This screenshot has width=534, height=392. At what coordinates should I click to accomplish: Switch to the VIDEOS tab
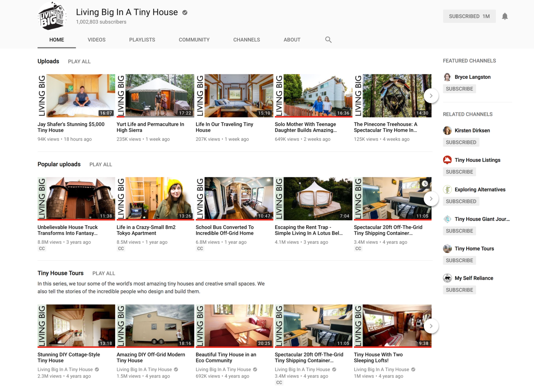(97, 40)
